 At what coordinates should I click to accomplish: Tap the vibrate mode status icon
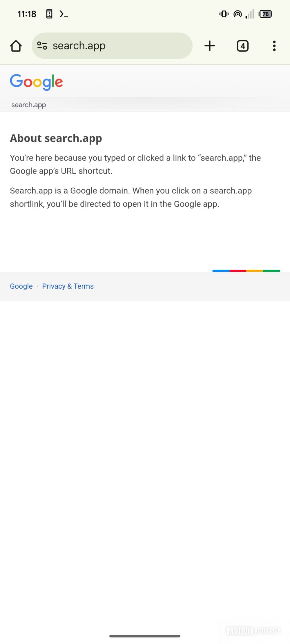click(x=223, y=14)
